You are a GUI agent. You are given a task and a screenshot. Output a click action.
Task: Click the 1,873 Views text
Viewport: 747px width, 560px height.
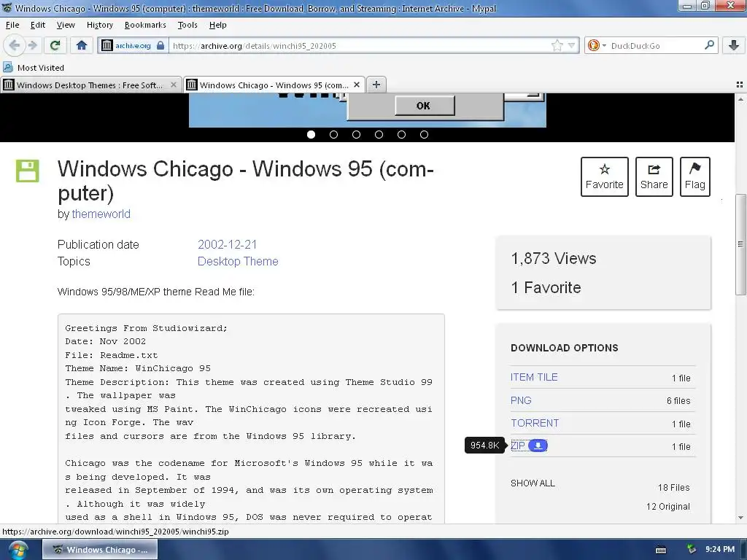click(554, 259)
